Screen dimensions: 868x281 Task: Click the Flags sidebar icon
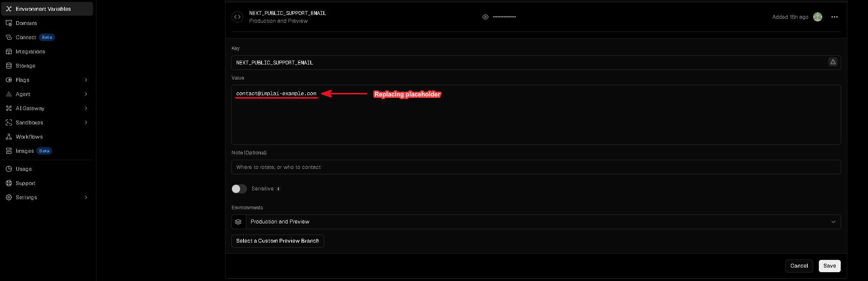(9, 80)
